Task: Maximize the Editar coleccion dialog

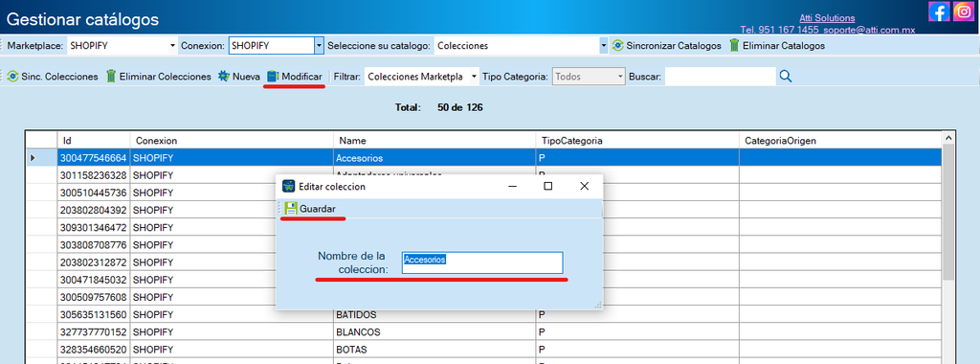Action: pos(548,186)
